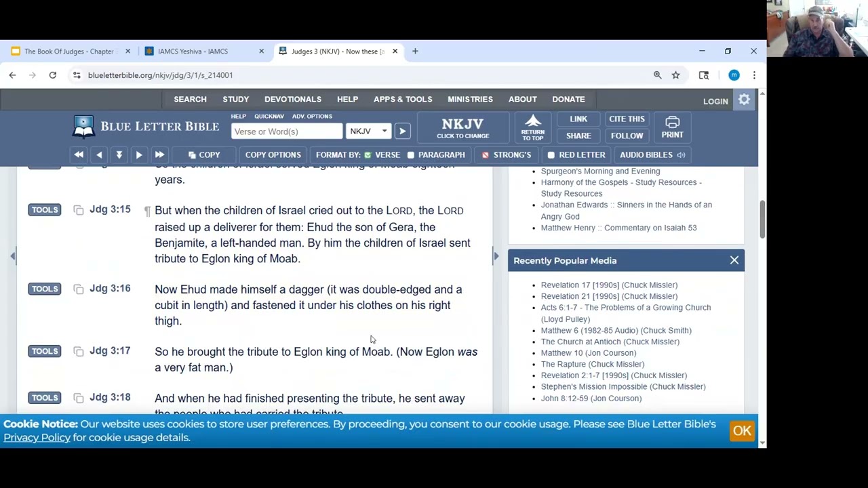Accept cookies with OK button

click(742, 430)
